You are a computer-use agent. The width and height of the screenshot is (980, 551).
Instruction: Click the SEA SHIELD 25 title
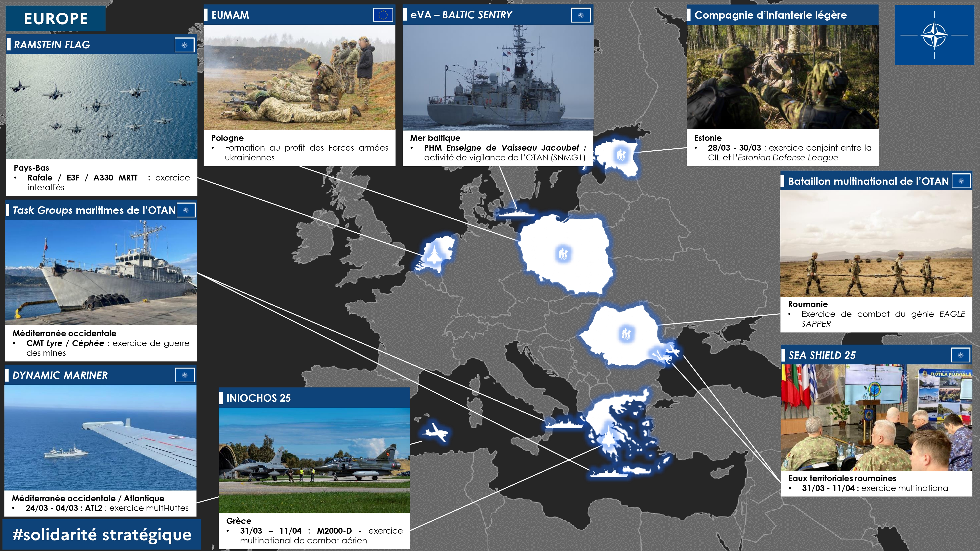click(822, 355)
